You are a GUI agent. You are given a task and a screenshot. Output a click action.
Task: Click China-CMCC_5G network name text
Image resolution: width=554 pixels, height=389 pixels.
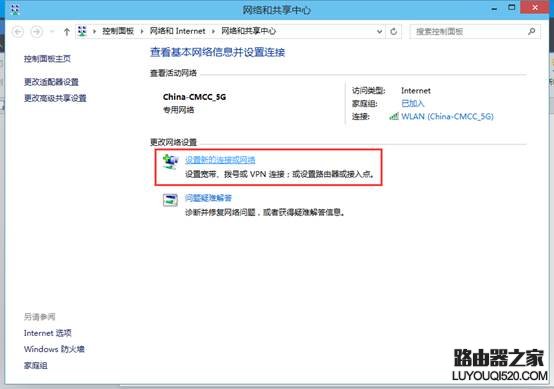tap(194, 97)
